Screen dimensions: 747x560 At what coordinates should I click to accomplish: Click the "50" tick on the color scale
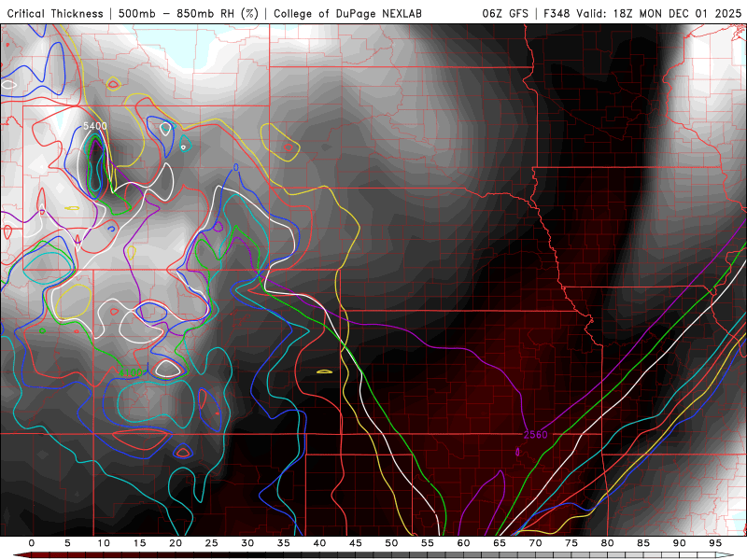[x=391, y=543]
